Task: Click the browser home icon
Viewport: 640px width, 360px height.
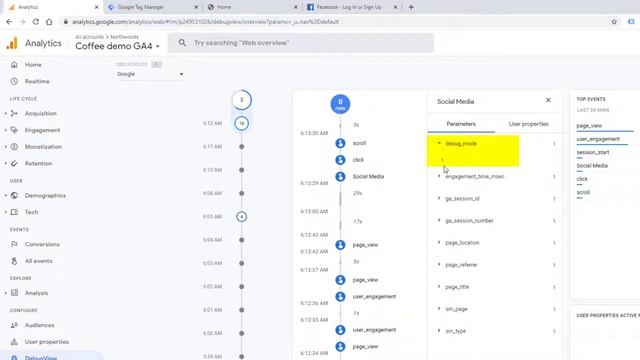Action: [49, 22]
